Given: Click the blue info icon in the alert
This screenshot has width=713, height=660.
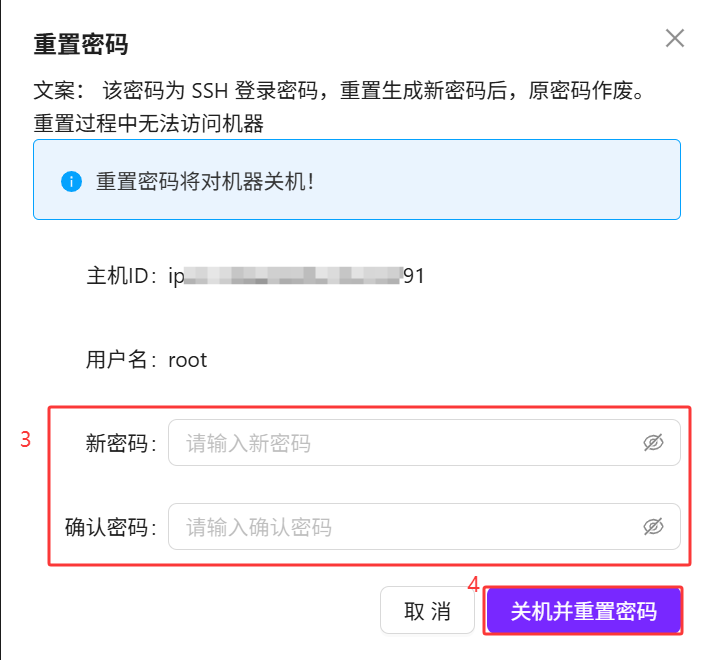Looking at the screenshot, I should (x=70, y=181).
